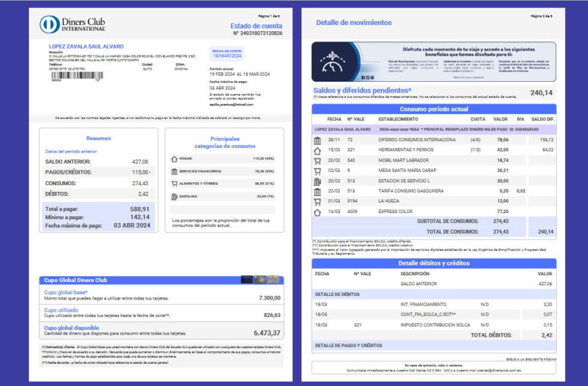Image resolution: width=588 pixels, height=386 pixels.
Task: Click the DÉBITOS value 2,42 in Resumen
Action: pos(143,194)
